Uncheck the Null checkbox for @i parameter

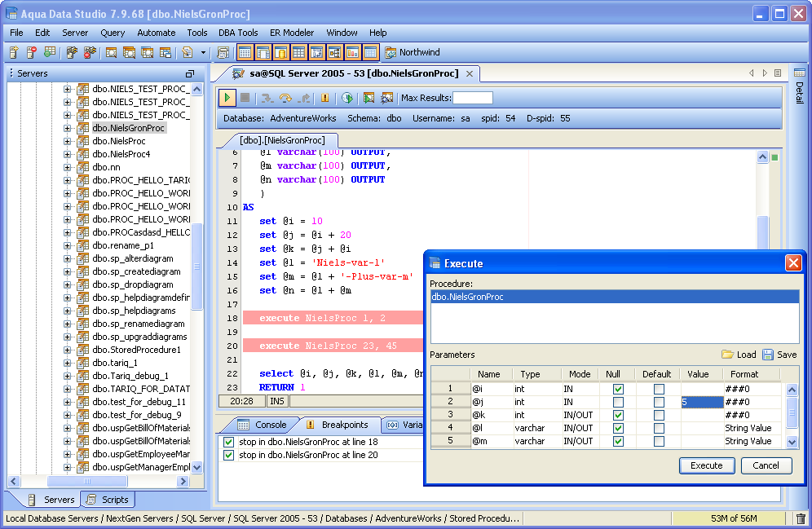(x=618, y=389)
